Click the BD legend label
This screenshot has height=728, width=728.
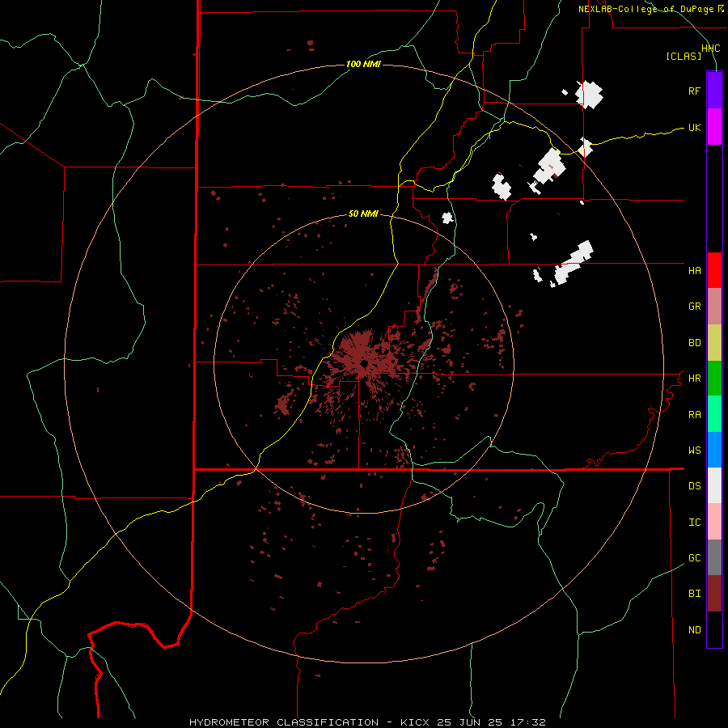[694, 343]
